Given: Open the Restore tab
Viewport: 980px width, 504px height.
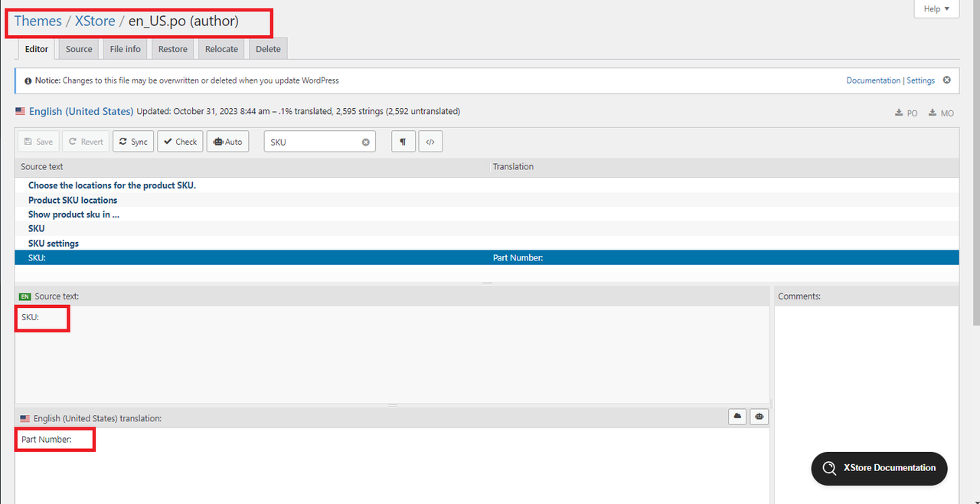Looking at the screenshot, I should coord(173,49).
